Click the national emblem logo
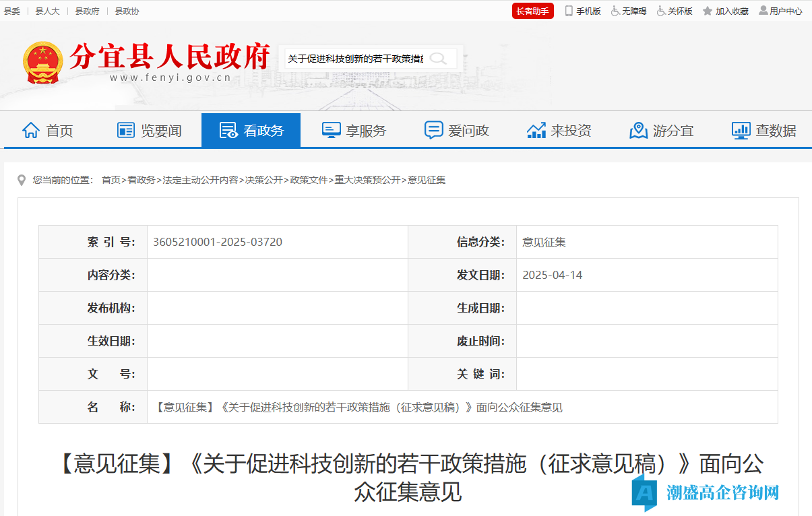The height and width of the screenshot is (516, 812). pyautogui.click(x=42, y=62)
